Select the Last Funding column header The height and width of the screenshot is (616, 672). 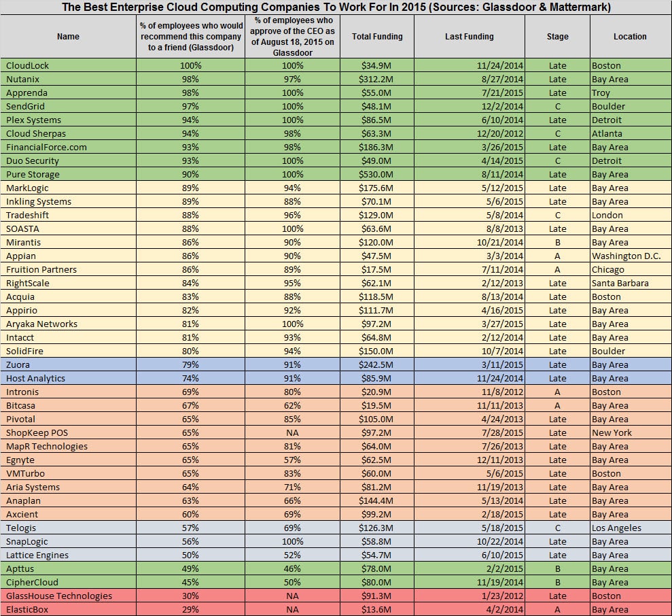coord(470,37)
